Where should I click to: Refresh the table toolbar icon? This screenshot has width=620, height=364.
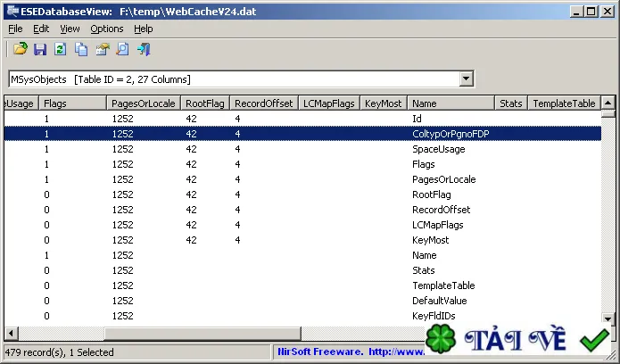click(x=60, y=49)
